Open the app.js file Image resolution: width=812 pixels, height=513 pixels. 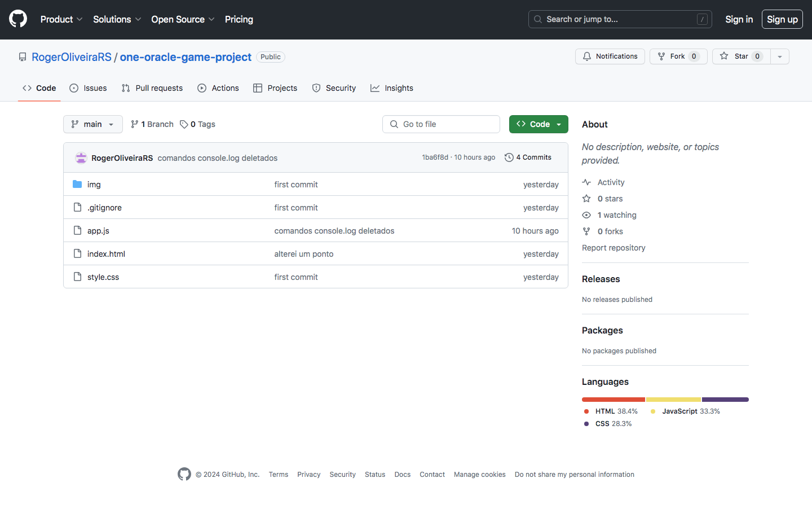click(98, 231)
